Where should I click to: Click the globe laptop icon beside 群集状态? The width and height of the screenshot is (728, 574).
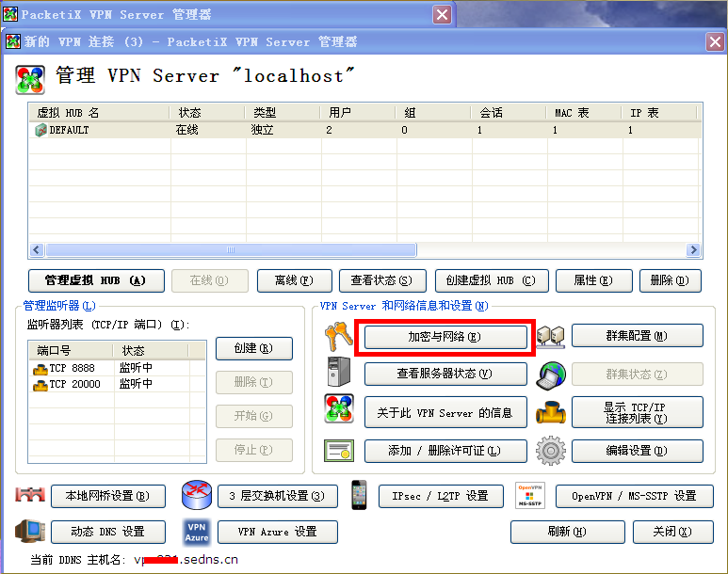(x=551, y=375)
